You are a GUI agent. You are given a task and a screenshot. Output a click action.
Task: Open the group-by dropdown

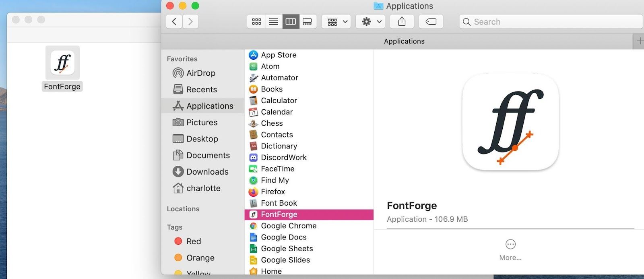(336, 21)
